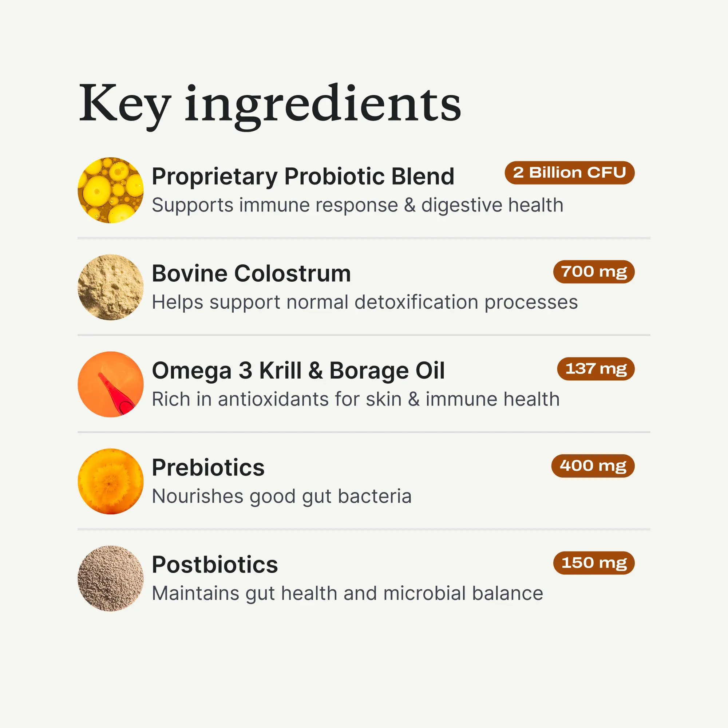Click "Helps support normal detoxification processes" text

[364, 302]
